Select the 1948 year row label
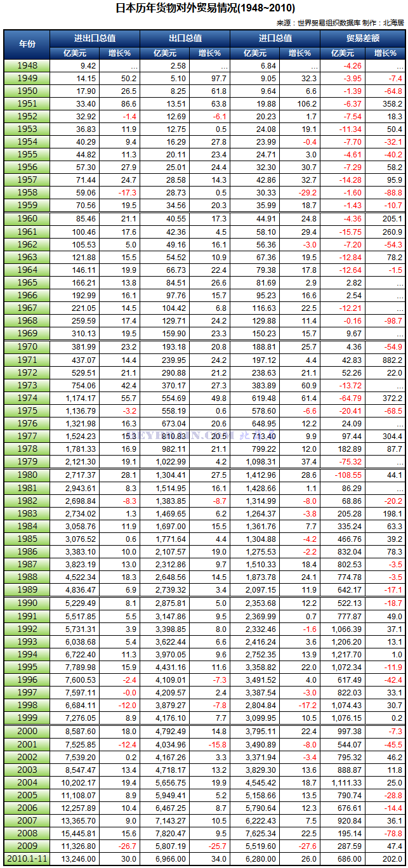This screenshot has height=868, width=408. (26, 66)
